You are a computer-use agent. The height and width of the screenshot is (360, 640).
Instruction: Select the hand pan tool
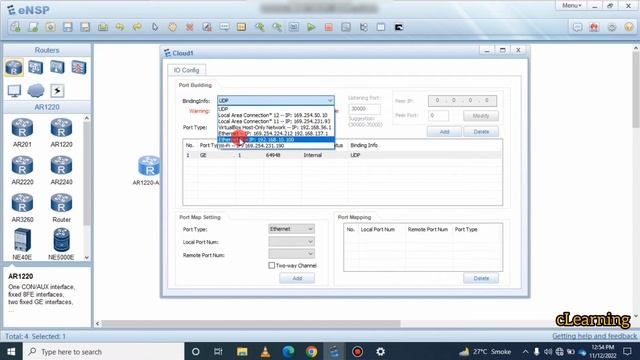[x=172, y=27]
